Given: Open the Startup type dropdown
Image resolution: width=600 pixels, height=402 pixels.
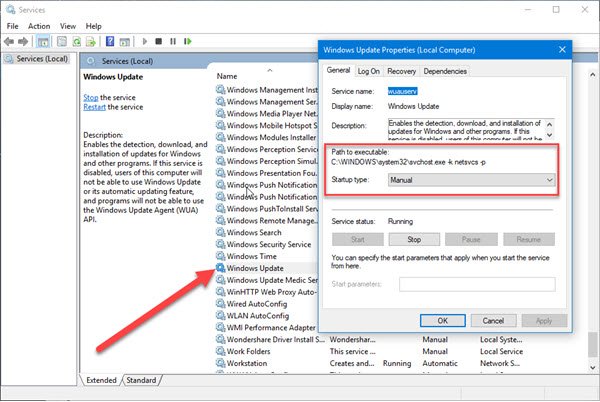Looking at the screenshot, I should 471,180.
